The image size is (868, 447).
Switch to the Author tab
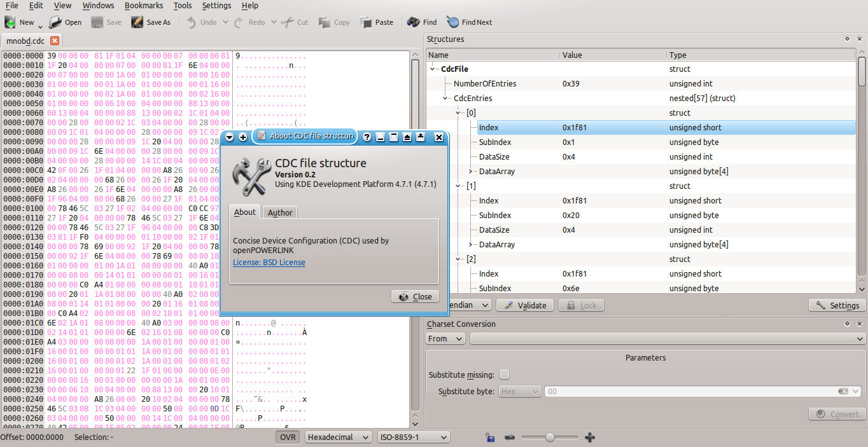pos(280,212)
